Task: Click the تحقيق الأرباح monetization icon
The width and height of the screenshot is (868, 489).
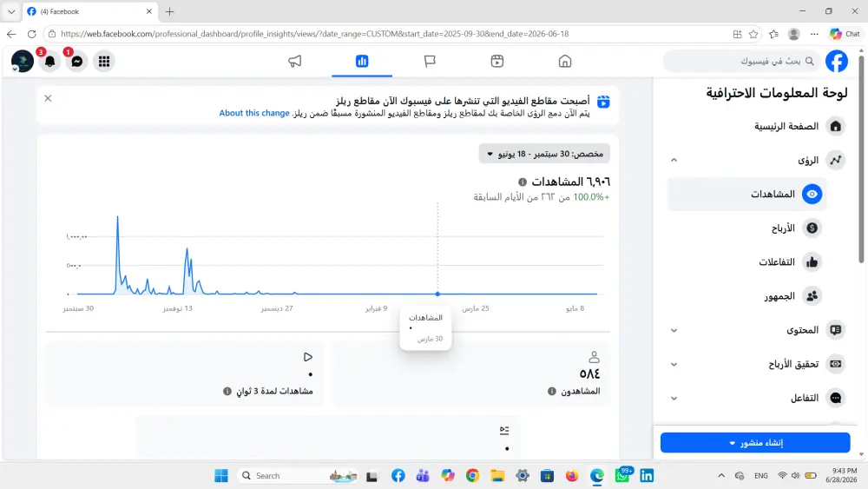Action: tap(835, 364)
